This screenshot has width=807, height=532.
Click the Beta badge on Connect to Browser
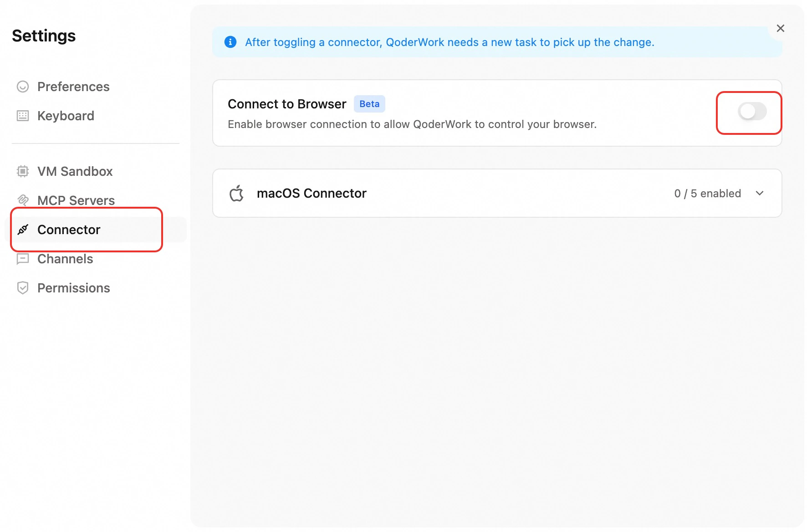(369, 104)
